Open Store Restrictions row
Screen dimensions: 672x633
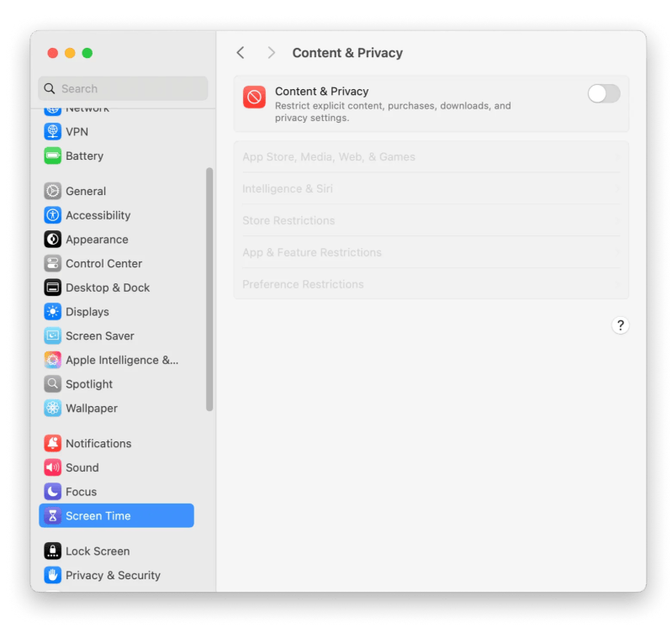pos(431,220)
